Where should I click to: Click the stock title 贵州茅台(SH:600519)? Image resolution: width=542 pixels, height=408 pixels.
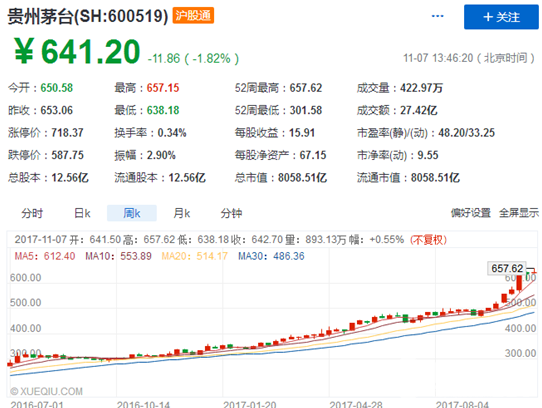coord(88,16)
